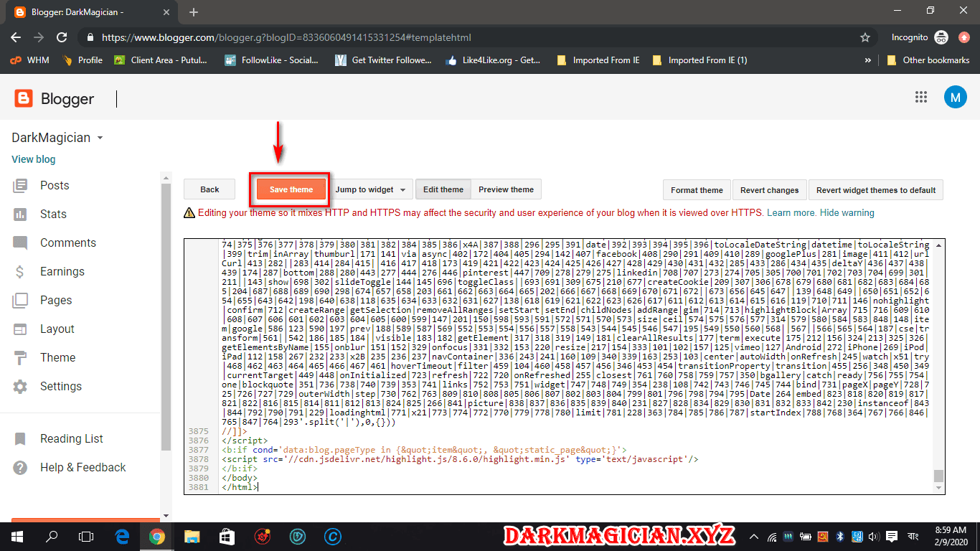Click the Incognito indicator
The height and width of the screenshot is (551, 980).
point(919,37)
